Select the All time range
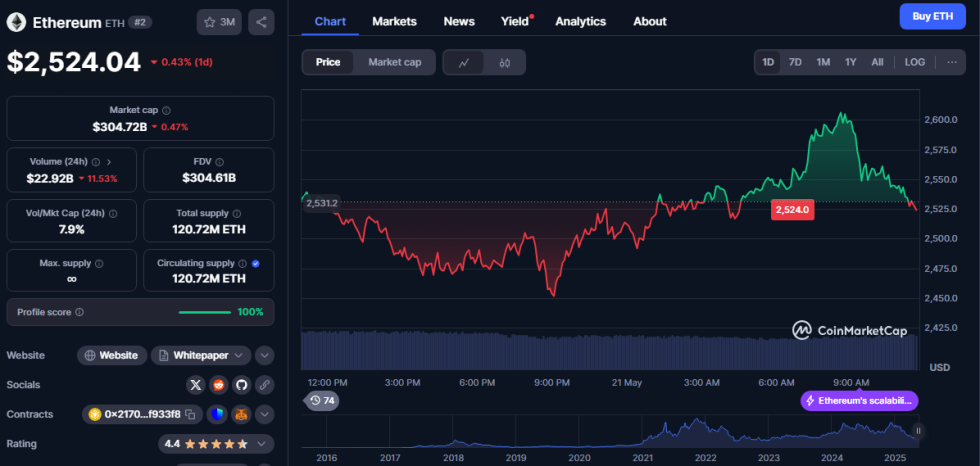The image size is (980, 466). click(x=878, y=62)
